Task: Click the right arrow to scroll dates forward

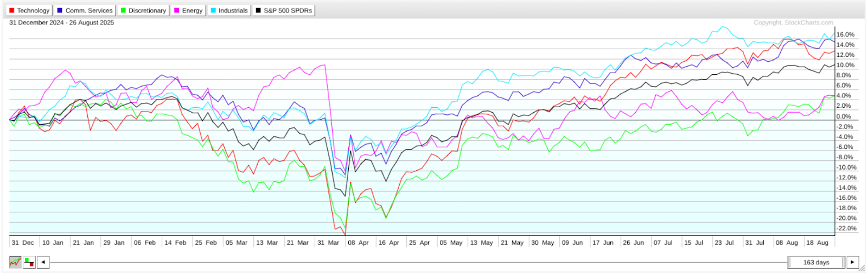Action: coord(852,262)
